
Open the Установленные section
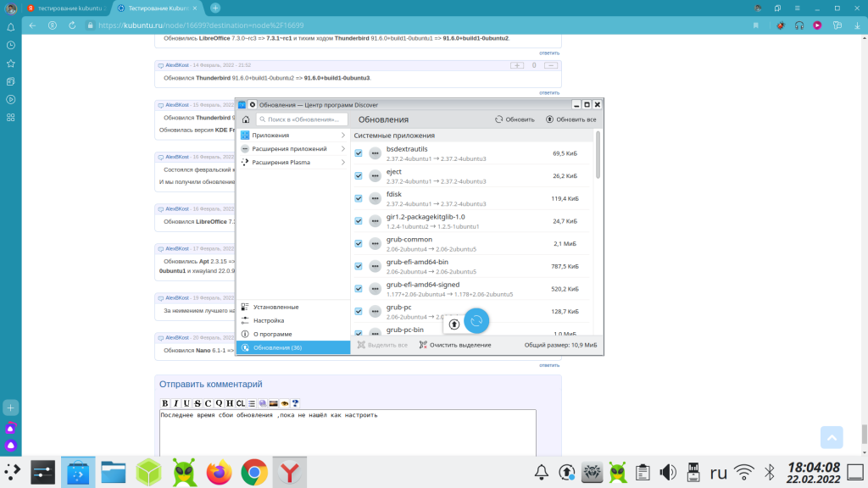(293, 307)
